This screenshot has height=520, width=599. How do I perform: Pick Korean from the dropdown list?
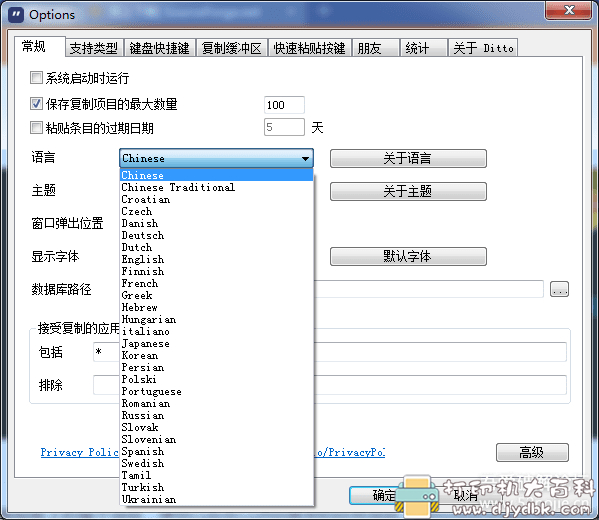tap(217, 355)
